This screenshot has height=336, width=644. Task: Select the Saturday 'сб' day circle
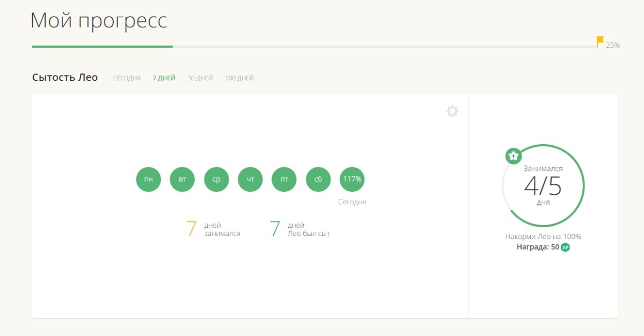(x=318, y=179)
